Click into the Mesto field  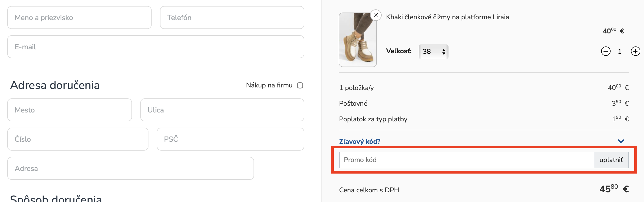click(x=70, y=110)
